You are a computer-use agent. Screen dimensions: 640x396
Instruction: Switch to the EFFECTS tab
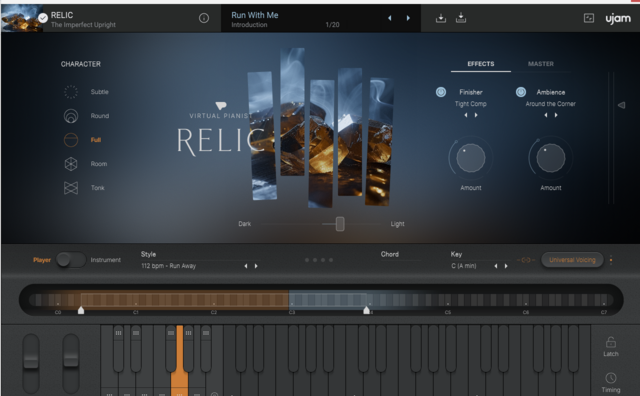481,64
